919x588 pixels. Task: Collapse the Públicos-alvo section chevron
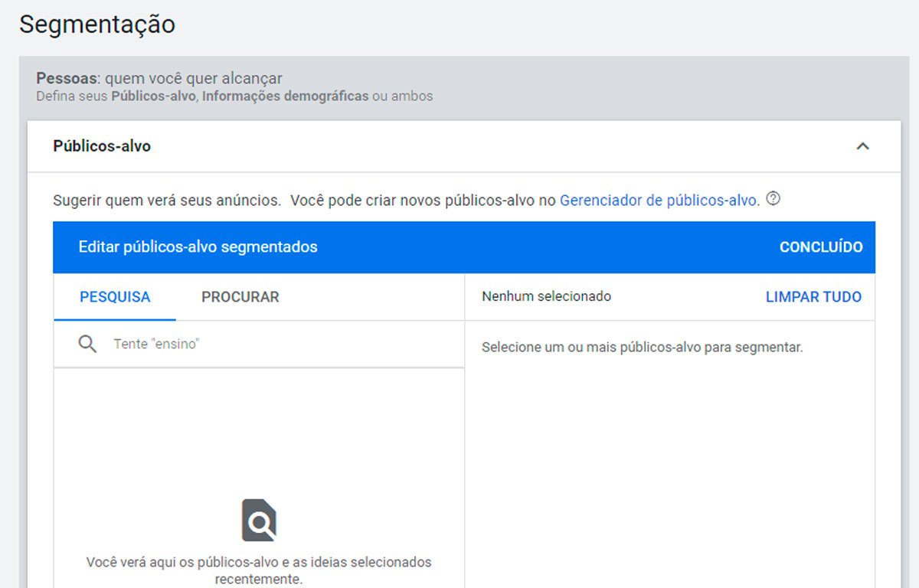[x=862, y=146]
